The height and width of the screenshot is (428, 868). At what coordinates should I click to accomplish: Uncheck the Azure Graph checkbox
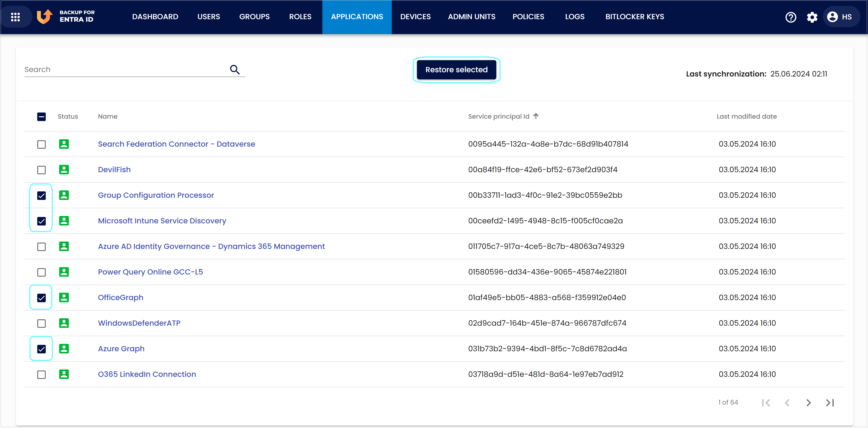(x=41, y=349)
